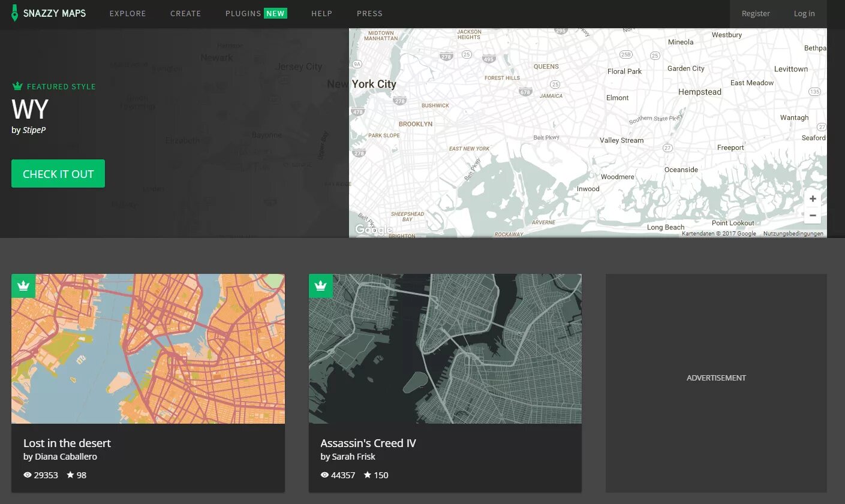
Task: Click the Newark label on the dimmed map
Action: click(x=216, y=58)
